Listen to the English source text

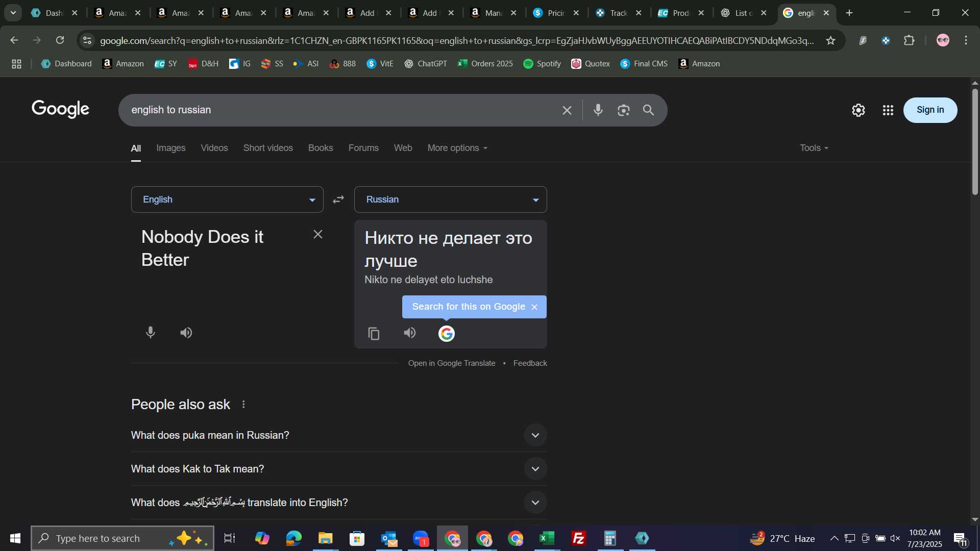pyautogui.click(x=186, y=333)
